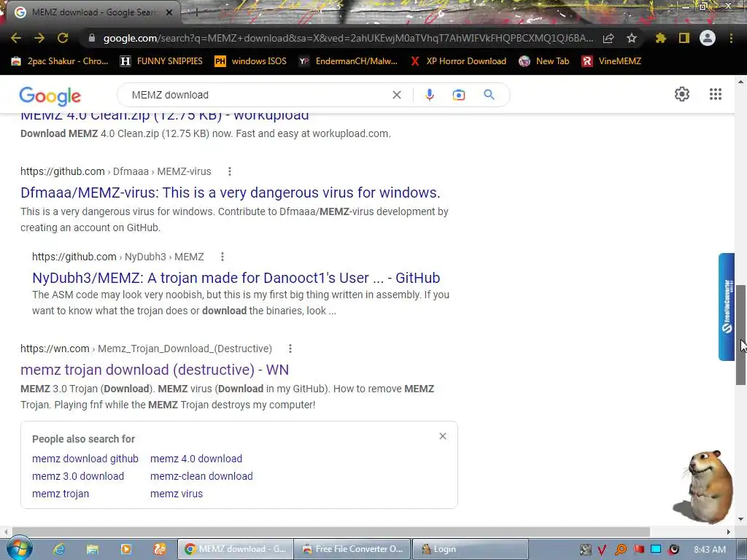Launch Internet Explorer from taskbar
This screenshot has width=747, height=560.
click(59, 549)
